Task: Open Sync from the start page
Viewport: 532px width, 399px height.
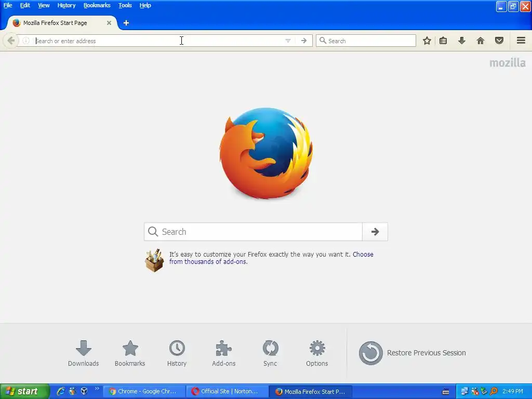Action: 270,353
